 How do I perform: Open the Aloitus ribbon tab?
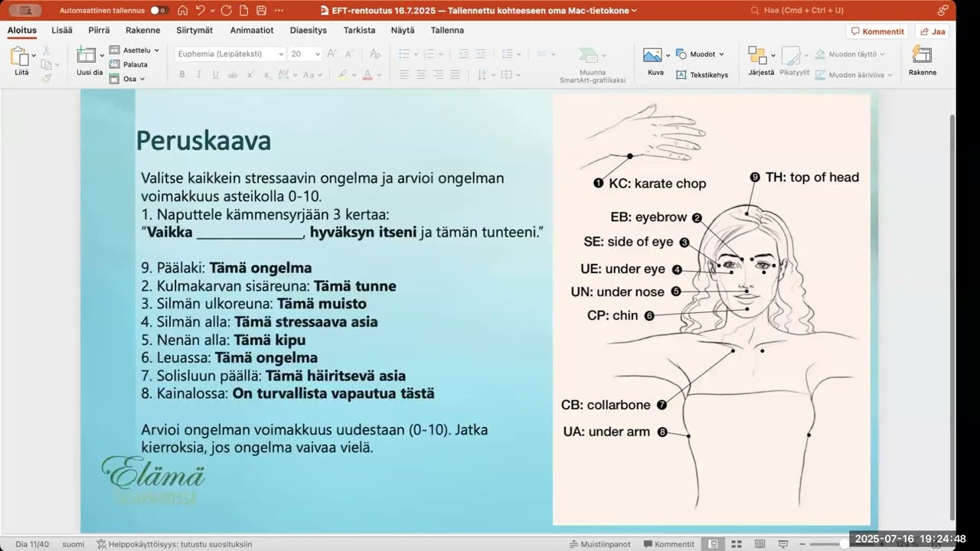click(x=22, y=31)
